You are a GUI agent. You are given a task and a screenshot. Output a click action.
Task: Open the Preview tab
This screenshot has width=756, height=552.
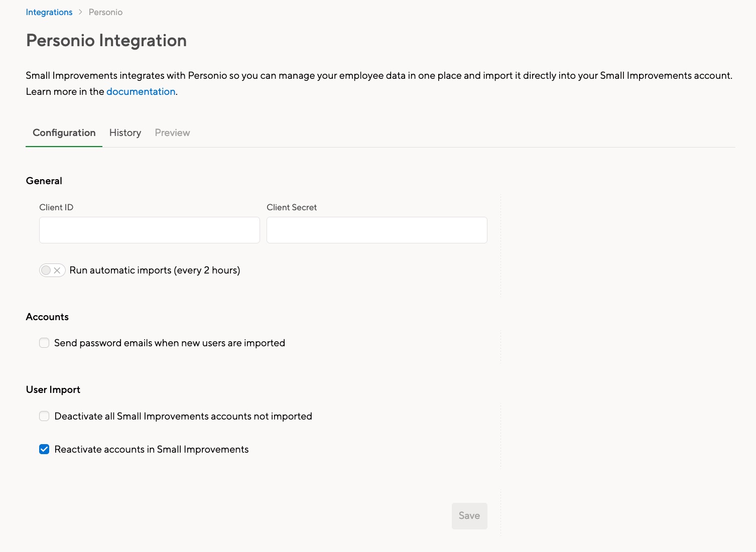(x=172, y=132)
